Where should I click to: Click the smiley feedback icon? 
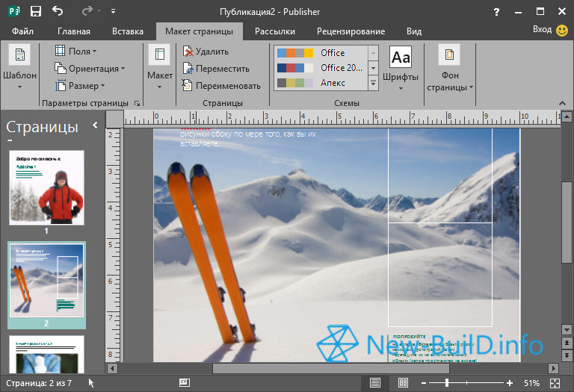pyautogui.click(x=561, y=30)
